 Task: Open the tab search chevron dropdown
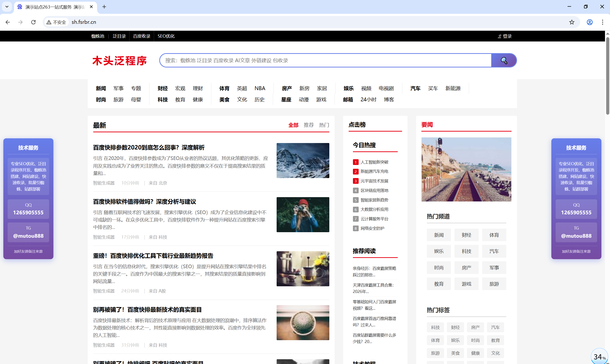(x=7, y=7)
